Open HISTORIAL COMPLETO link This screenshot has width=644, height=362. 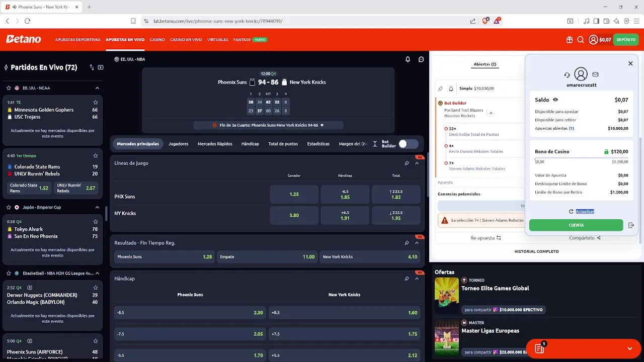(x=536, y=251)
